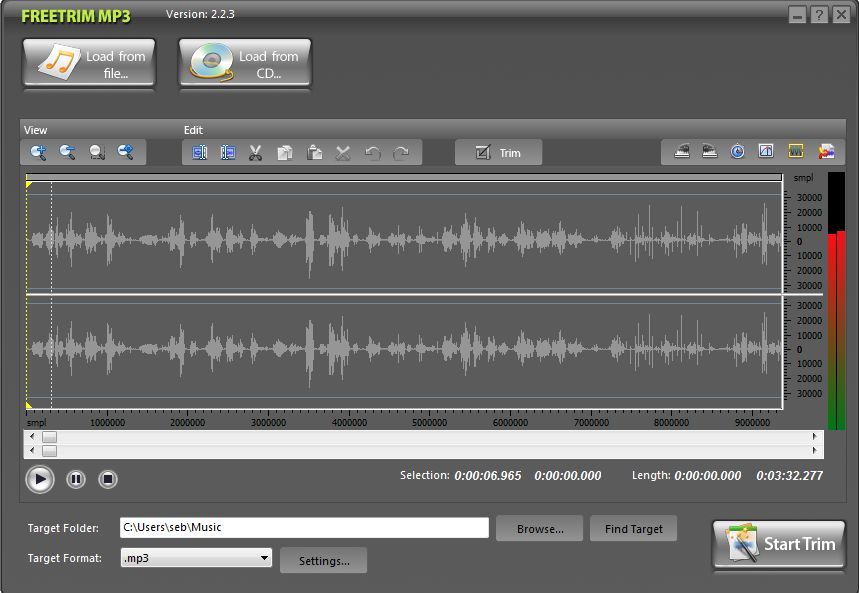The width and height of the screenshot is (859, 593).
Task: Click the colorful file icon at toolbar end
Action: 826,151
